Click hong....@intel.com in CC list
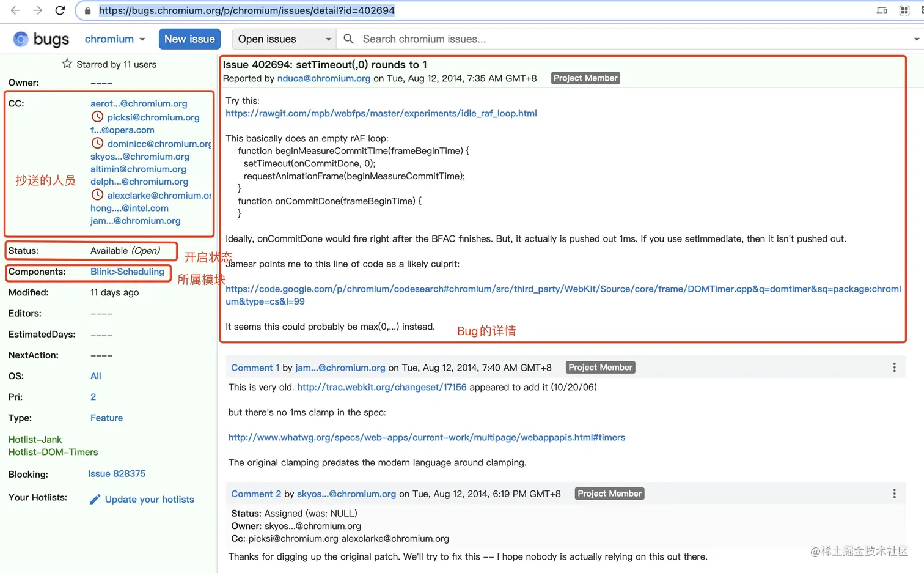Screen dimensions: 924x573 (x=130, y=208)
